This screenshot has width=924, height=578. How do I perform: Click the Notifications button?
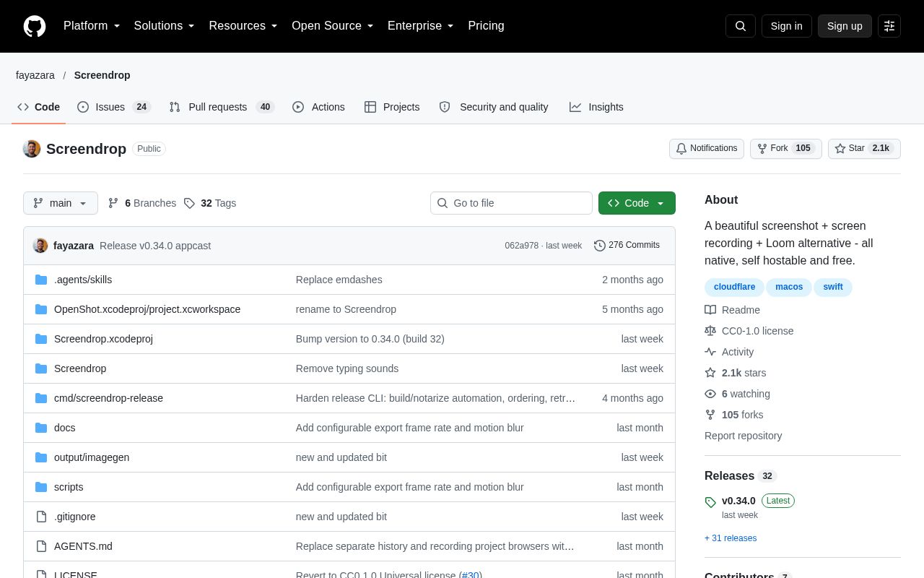pyautogui.click(x=707, y=149)
